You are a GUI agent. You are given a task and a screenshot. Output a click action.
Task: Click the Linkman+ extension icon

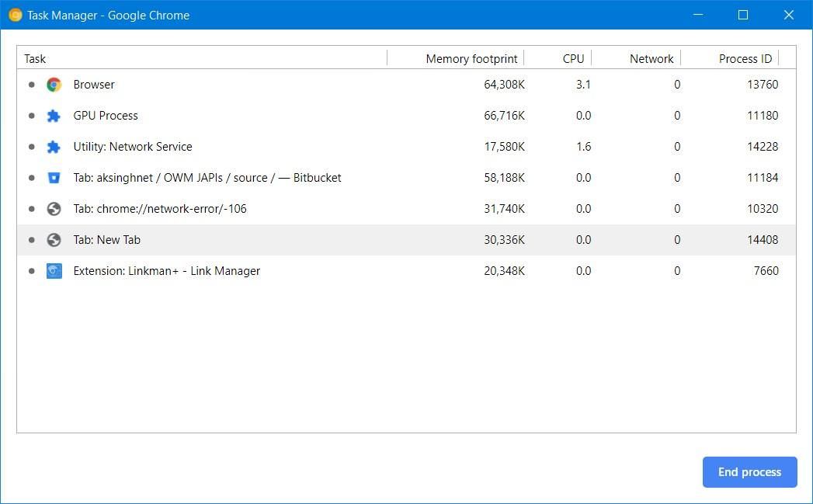pyautogui.click(x=54, y=271)
